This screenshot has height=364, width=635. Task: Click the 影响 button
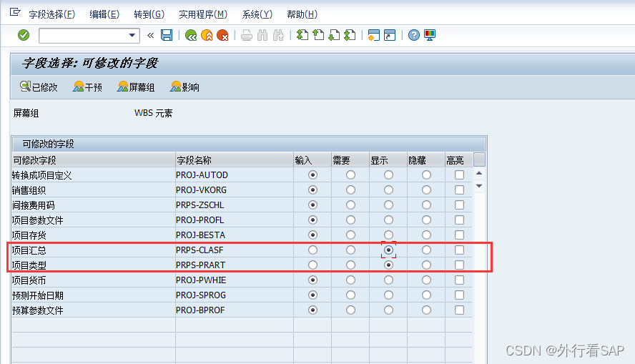(184, 87)
